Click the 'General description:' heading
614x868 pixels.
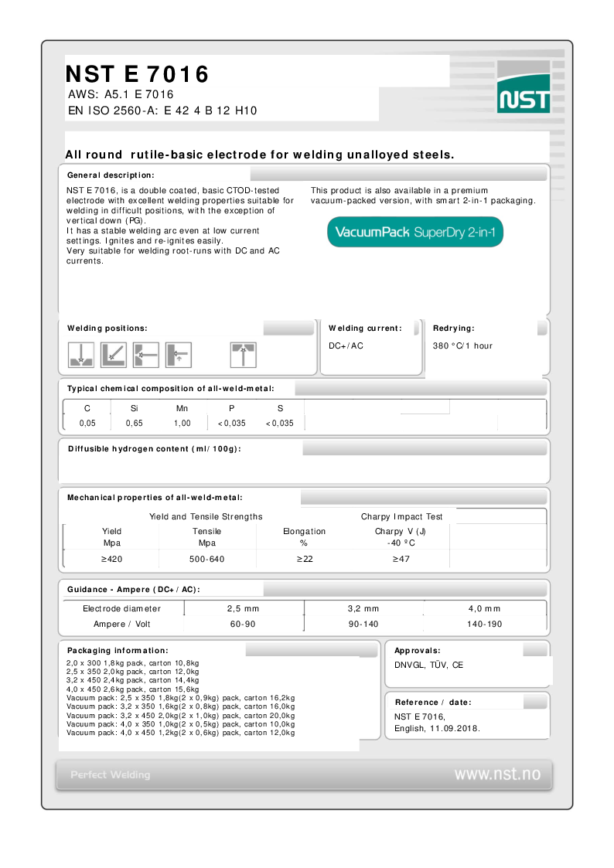(111, 175)
